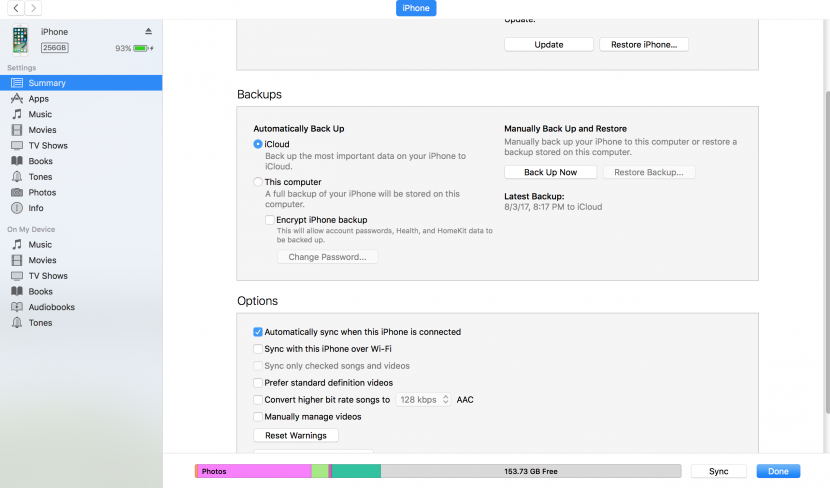Eject the iPhone using the eject icon

[149, 32]
